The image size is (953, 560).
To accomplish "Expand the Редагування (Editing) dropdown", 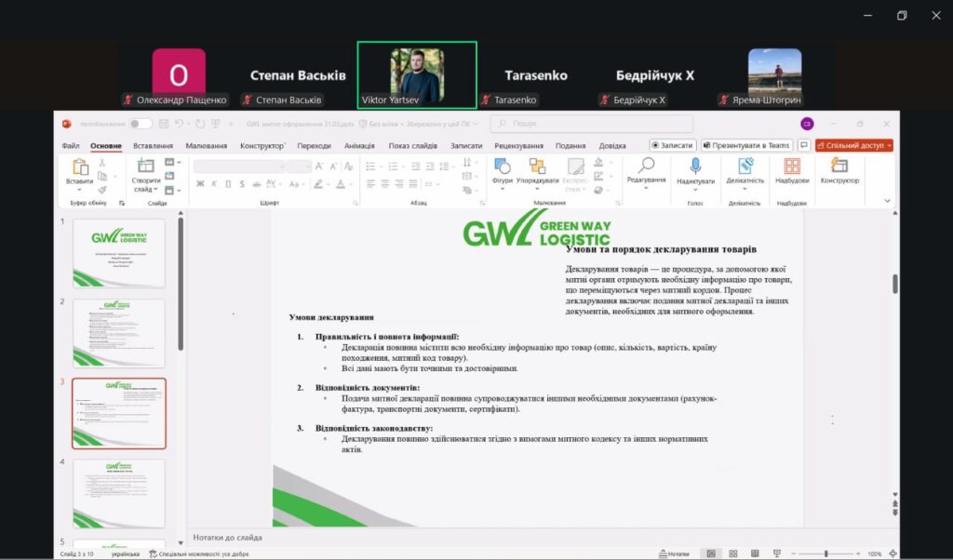I will coord(646,170).
